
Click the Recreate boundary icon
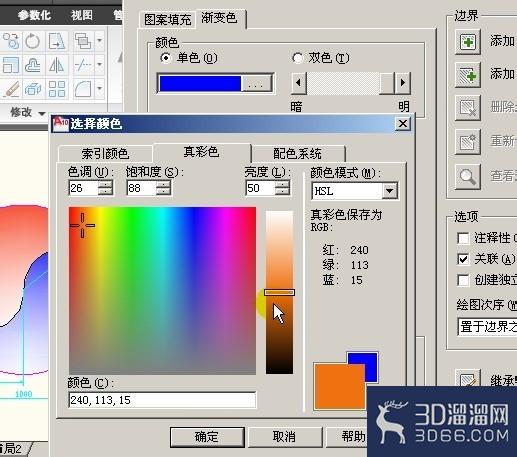point(468,142)
